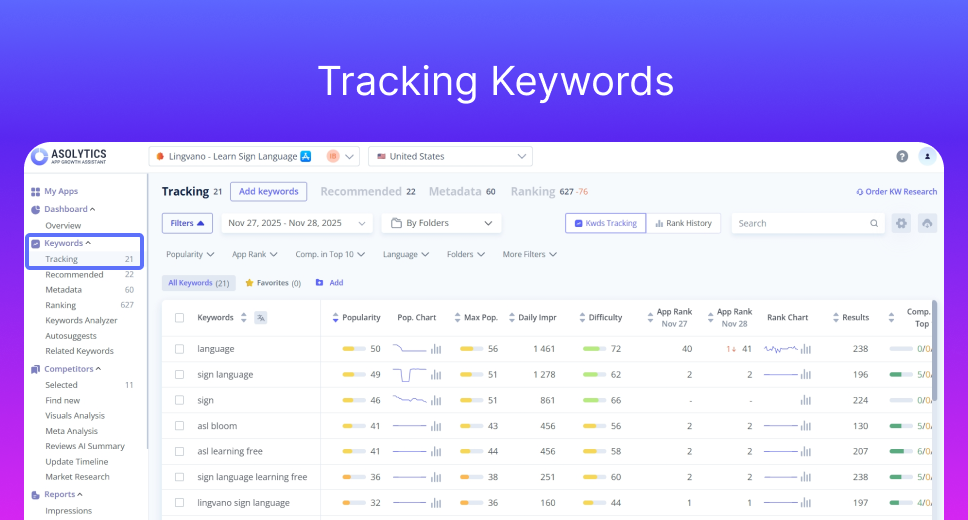Sort by Results column arrows
968x520 pixels.
836,317
